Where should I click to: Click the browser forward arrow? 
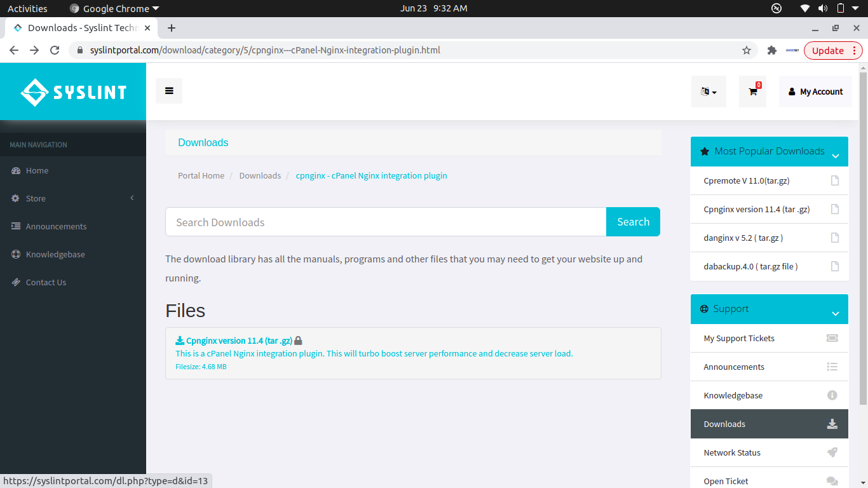(34, 50)
